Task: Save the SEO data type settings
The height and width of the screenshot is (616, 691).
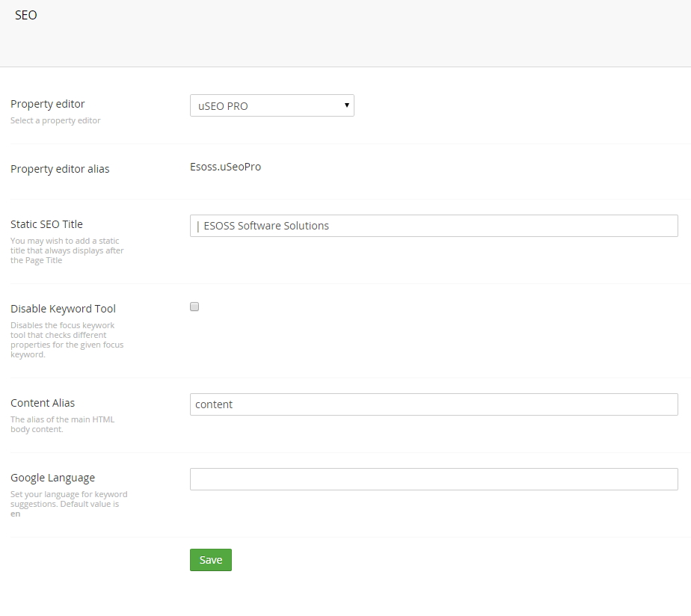Action: point(211,560)
